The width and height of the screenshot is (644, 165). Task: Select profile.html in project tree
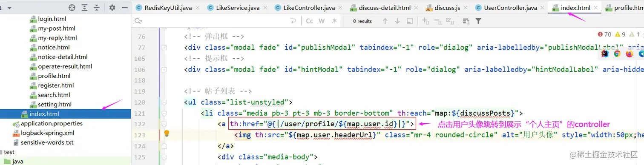[54, 76]
